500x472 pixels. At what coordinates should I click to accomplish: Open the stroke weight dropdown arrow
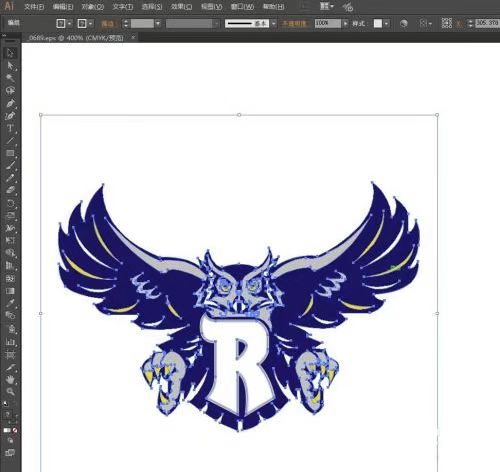(x=158, y=24)
